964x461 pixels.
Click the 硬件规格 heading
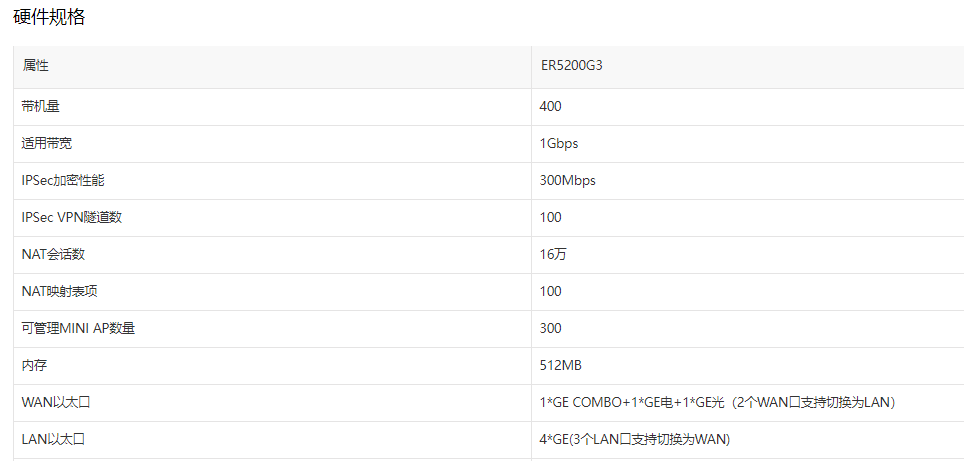pos(49,17)
